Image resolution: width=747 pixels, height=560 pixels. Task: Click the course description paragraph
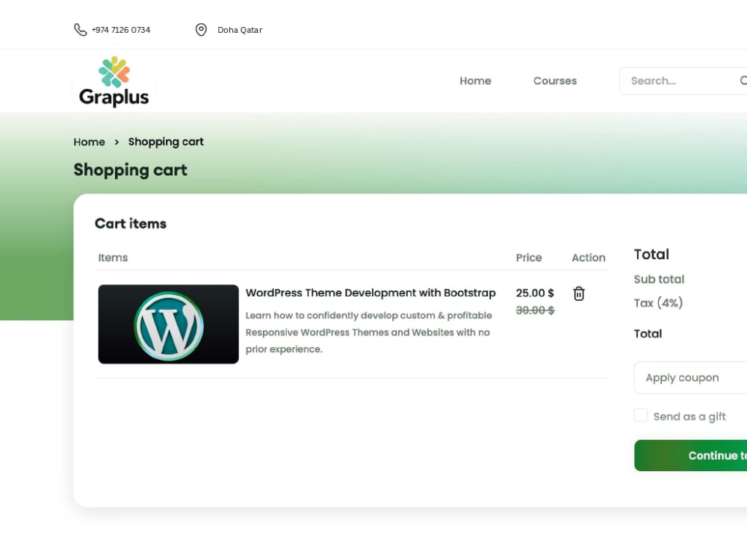(x=369, y=332)
